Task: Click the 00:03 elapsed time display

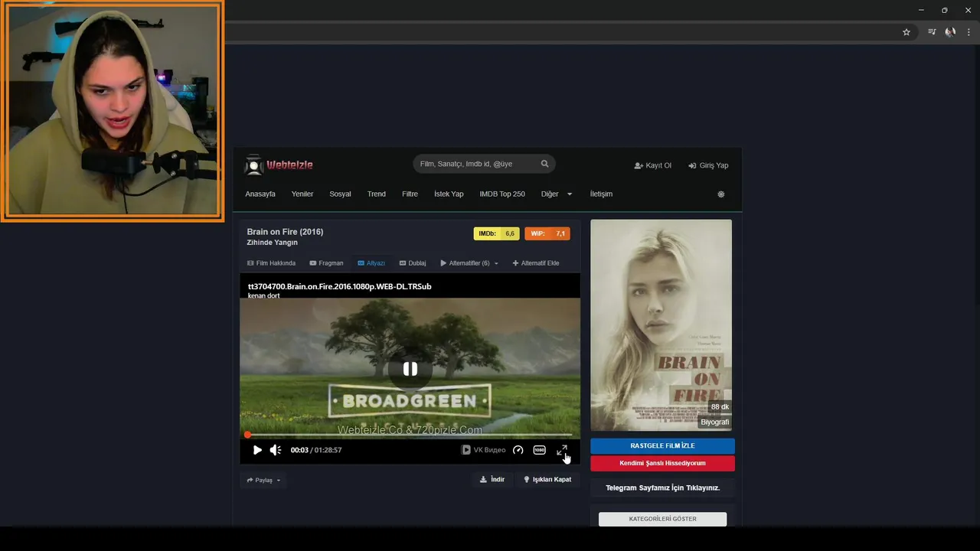Action: pyautogui.click(x=299, y=450)
